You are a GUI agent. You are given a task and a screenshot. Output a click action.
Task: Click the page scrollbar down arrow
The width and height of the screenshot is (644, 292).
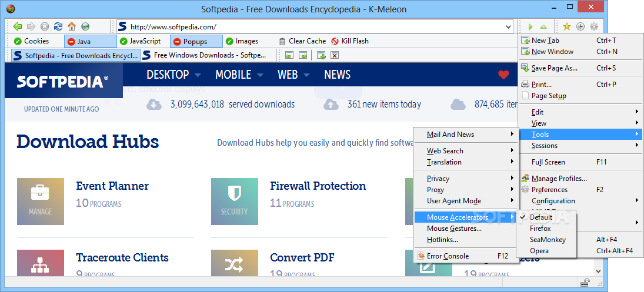(x=598, y=271)
